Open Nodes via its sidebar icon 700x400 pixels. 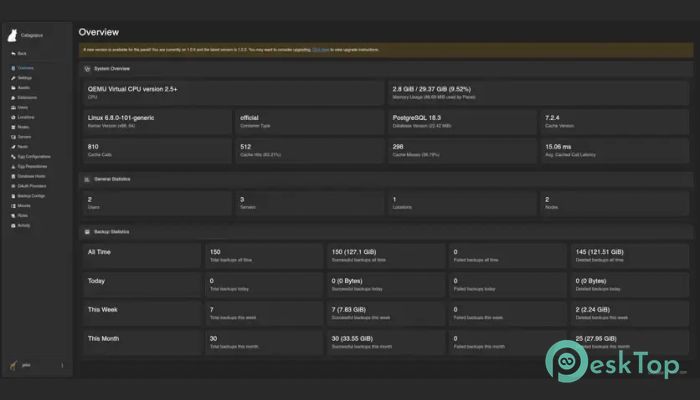point(13,127)
